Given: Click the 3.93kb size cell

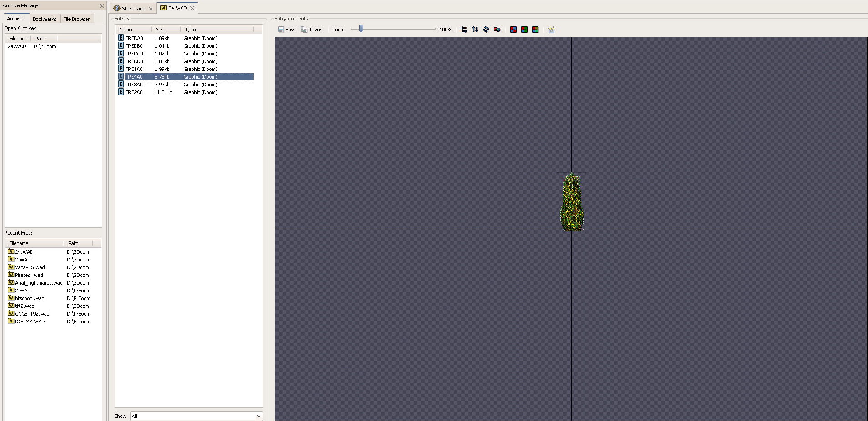Looking at the screenshot, I should click(x=162, y=85).
